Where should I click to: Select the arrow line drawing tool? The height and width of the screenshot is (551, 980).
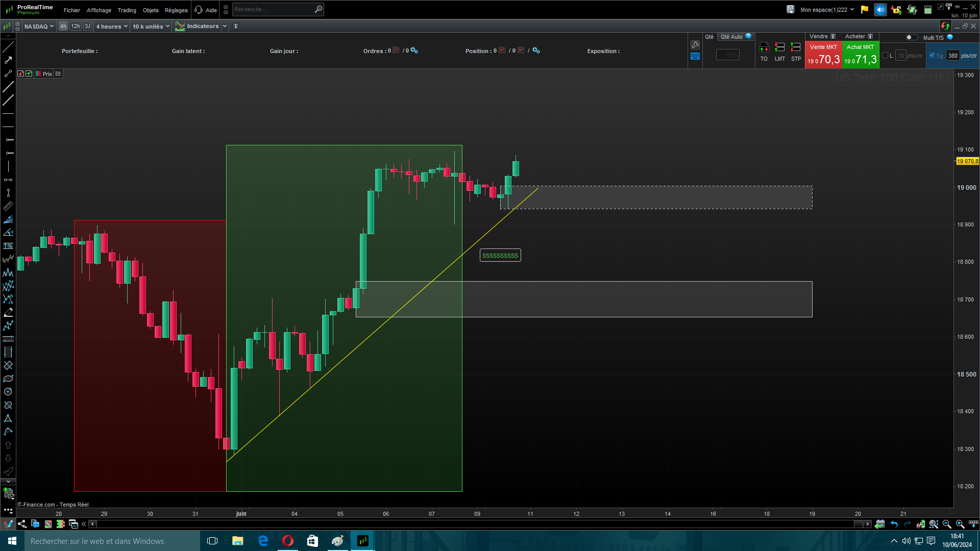coord(8,60)
